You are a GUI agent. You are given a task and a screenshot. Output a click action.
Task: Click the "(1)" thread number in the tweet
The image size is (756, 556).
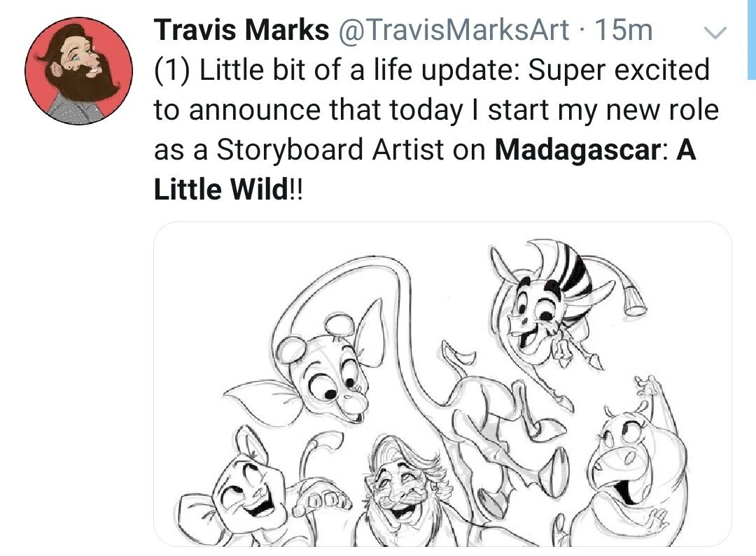click(172, 71)
